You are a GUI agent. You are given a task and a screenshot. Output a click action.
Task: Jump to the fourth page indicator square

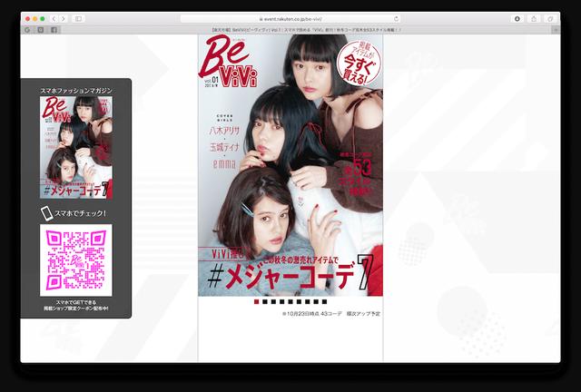click(282, 302)
